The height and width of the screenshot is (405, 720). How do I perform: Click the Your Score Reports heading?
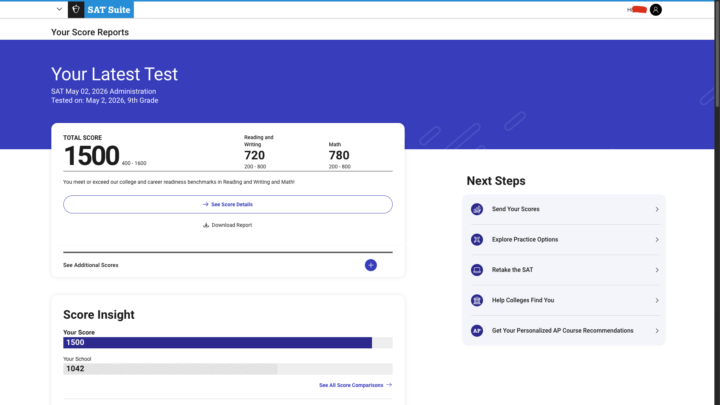click(x=90, y=32)
